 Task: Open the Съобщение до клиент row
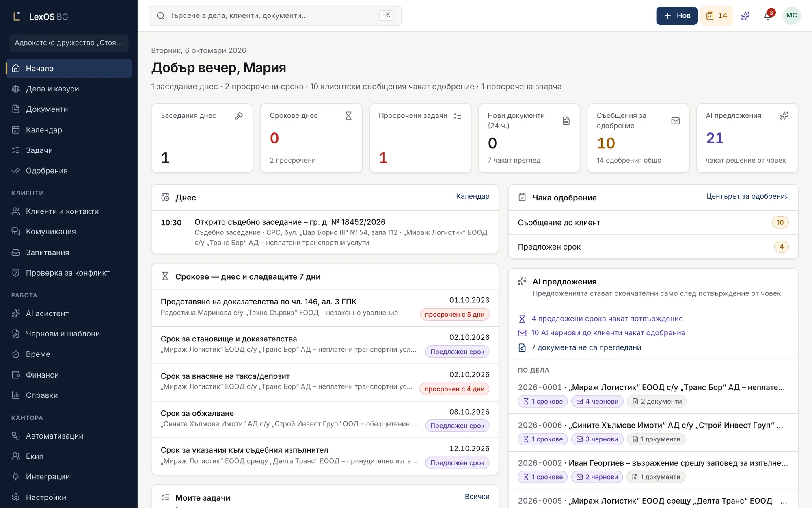point(653,222)
